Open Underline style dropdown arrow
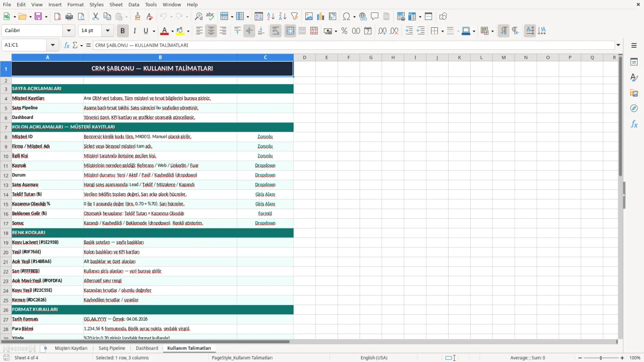This screenshot has width=644, height=362. pyautogui.click(x=153, y=32)
